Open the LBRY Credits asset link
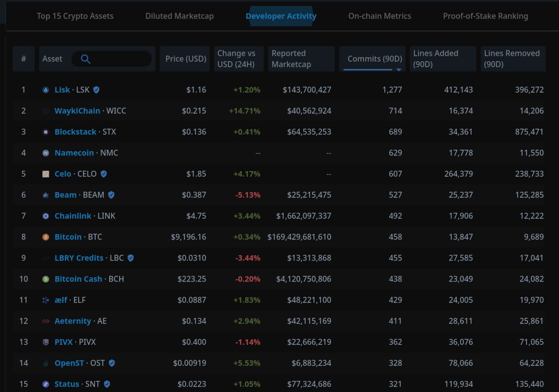 point(79,258)
